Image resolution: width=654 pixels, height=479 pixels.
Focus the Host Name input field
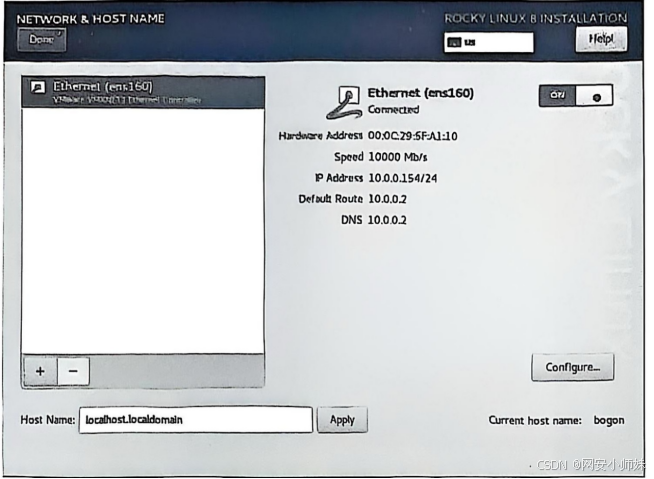(x=196, y=420)
